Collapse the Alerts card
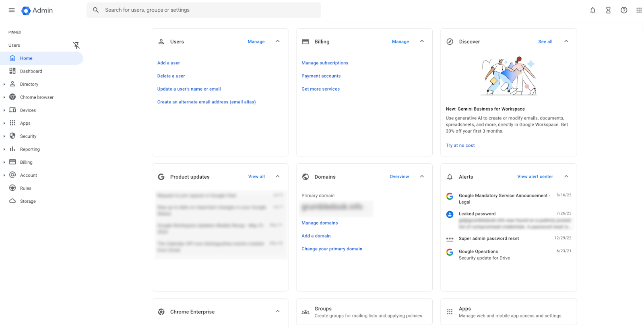This screenshot has height=328, width=644. click(x=566, y=177)
